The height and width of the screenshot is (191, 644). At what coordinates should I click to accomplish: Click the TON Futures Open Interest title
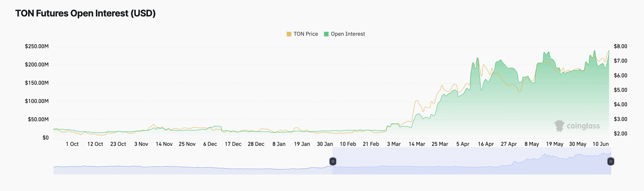85,13
